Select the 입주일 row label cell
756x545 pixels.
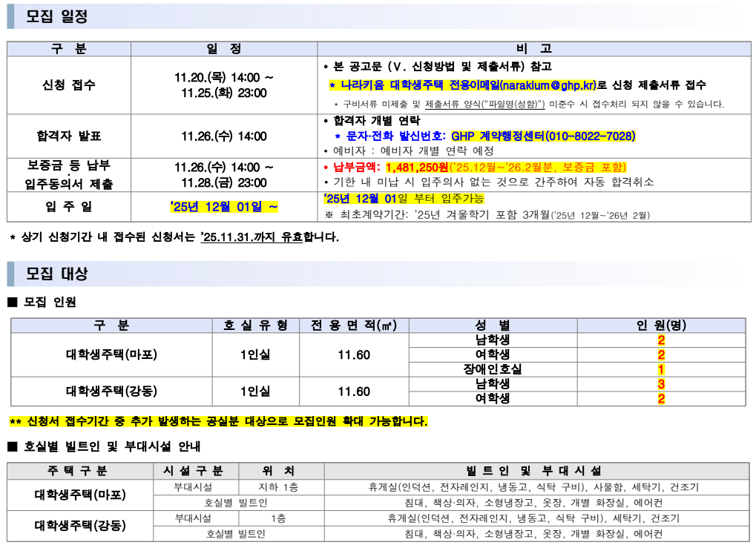click(x=68, y=207)
